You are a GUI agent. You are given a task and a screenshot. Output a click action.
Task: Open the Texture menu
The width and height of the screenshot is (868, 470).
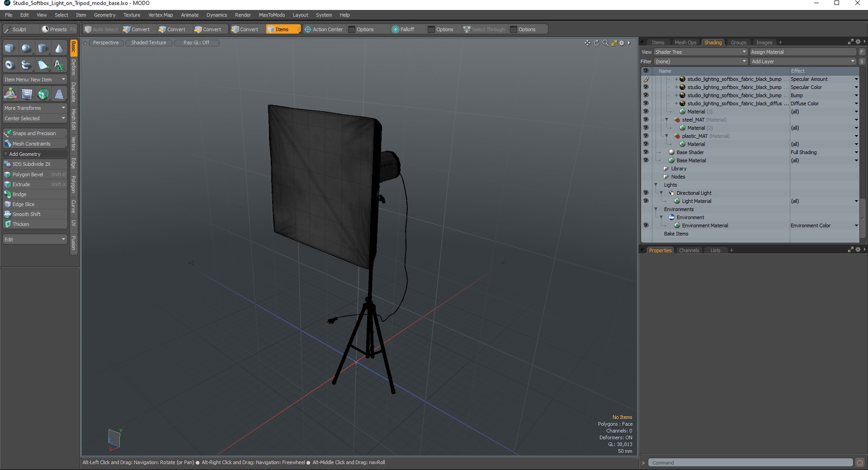[x=132, y=15]
